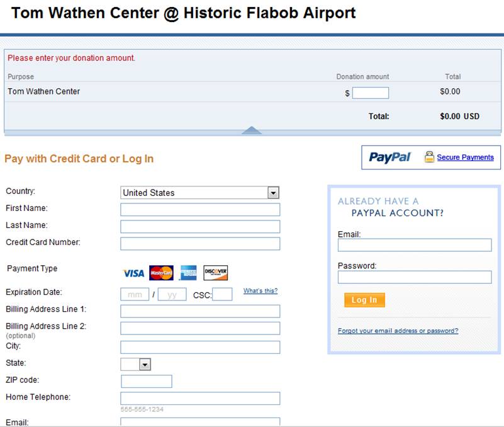Focus the PayPal Password field
Image resolution: width=504 pixels, height=427 pixels.
(415, 277)
